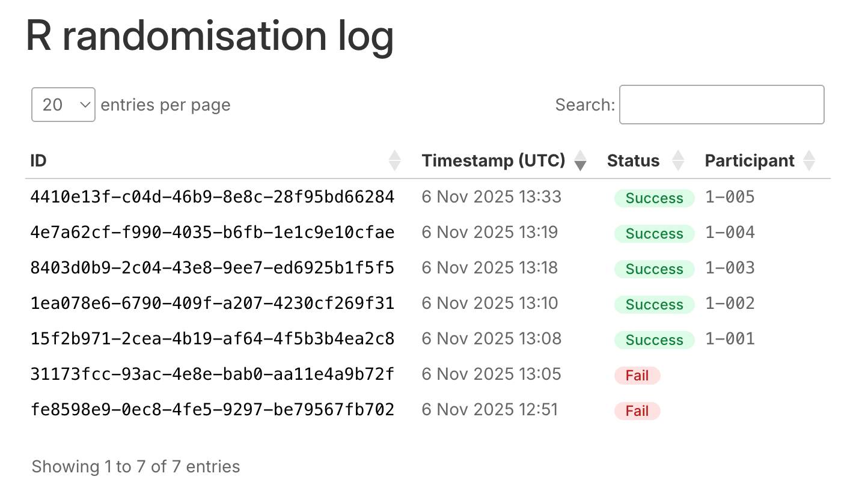Click the Participant column header text
The image size is (868, 500).
(750, 160)
